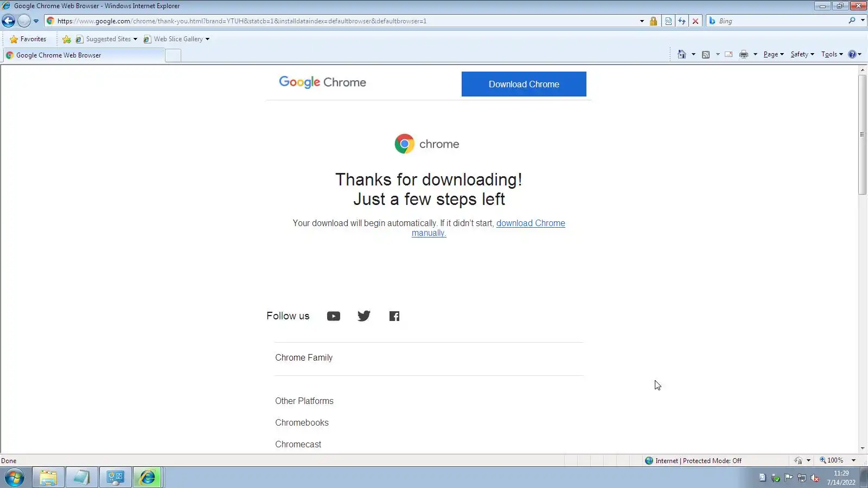This screenshot has height=488, width=868.
Task: Click the Google Chrome logo in header
Action: coord(322,82)
